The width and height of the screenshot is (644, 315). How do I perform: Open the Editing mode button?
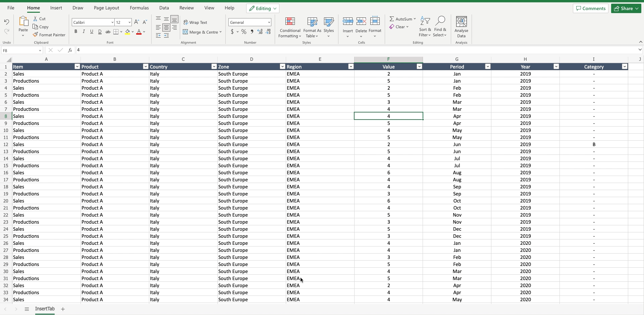click(263, 8)
